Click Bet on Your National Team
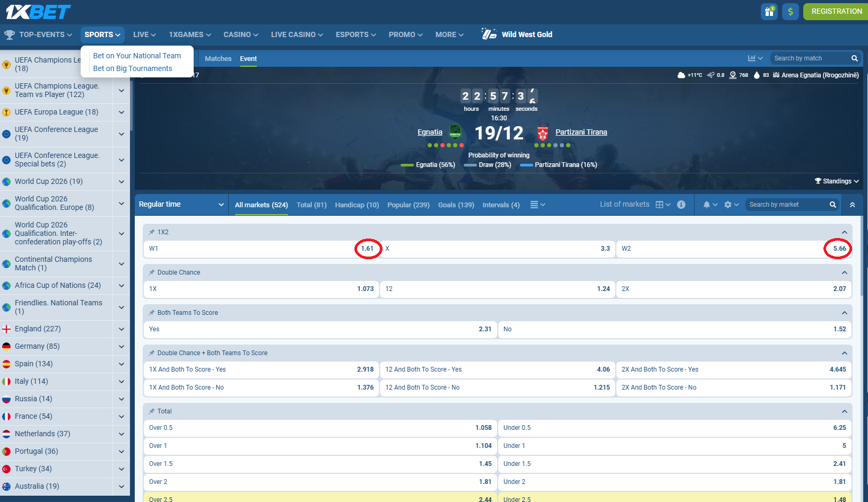This screenshot has width=868, height=502. pyautogui.click(x=137, y=55)
